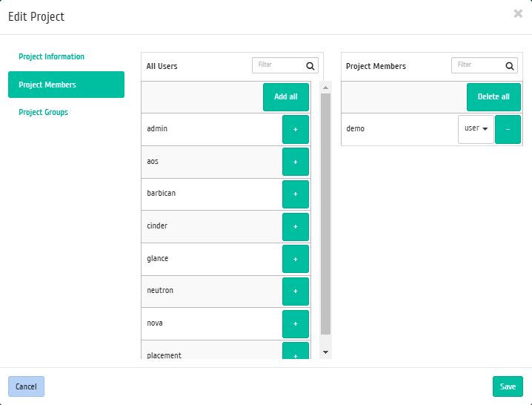Click demo in Project Members list

[x=355, y=129]
